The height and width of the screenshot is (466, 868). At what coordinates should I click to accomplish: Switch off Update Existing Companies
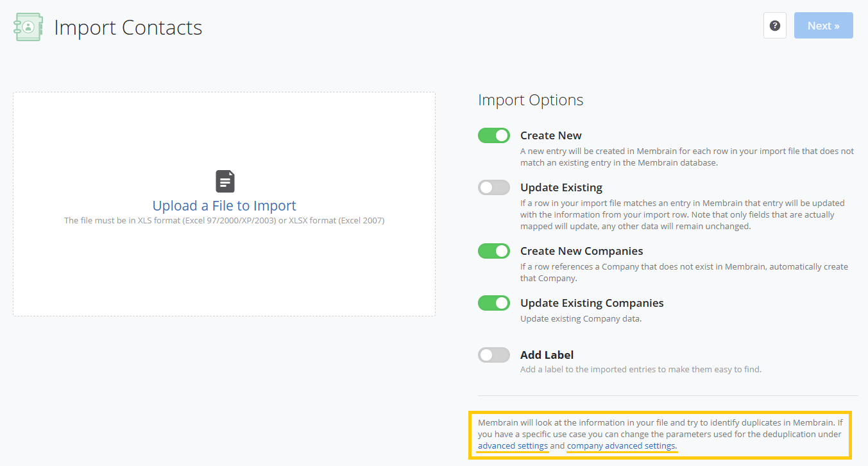tap(493, 302)
